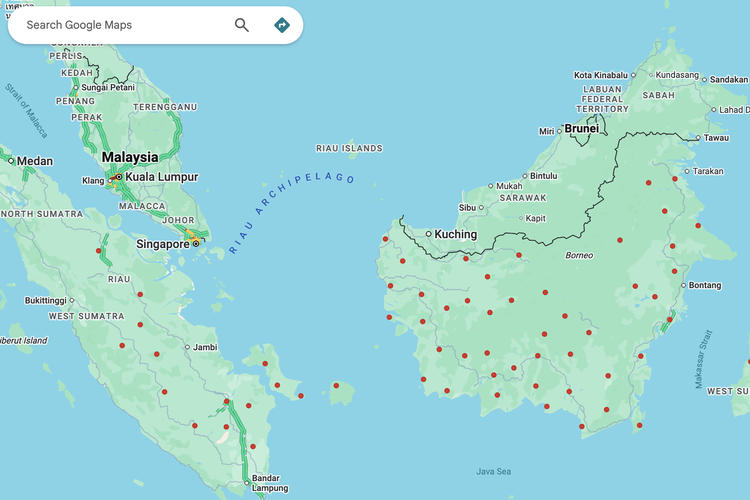Click the Klang city marker
Viewport: 750px width, 500px height.
110,180
